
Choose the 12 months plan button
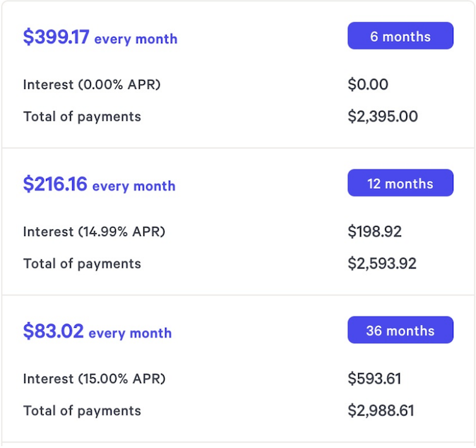(x=400, y=184)
